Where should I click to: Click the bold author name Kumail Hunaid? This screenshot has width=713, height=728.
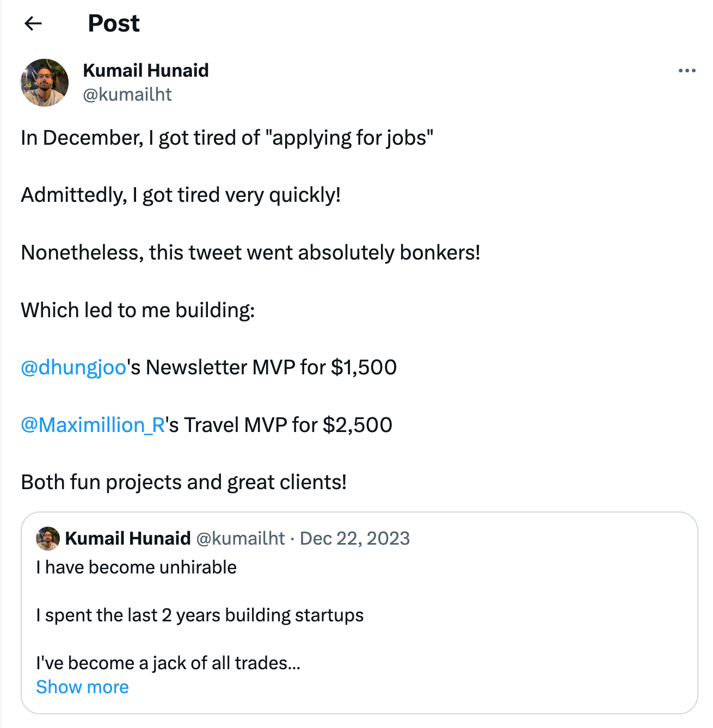click(x=145, y=71)
